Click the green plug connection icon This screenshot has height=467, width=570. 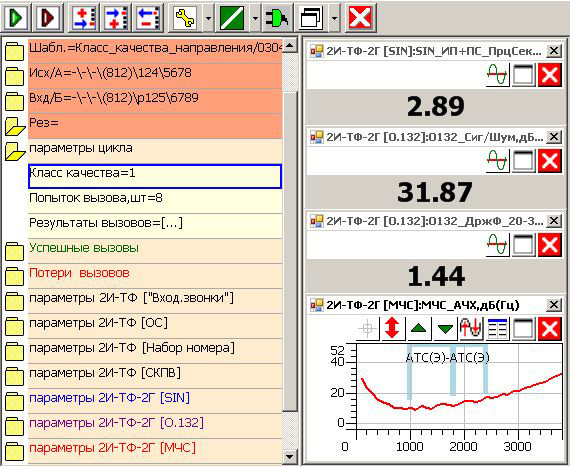[277, 17]
